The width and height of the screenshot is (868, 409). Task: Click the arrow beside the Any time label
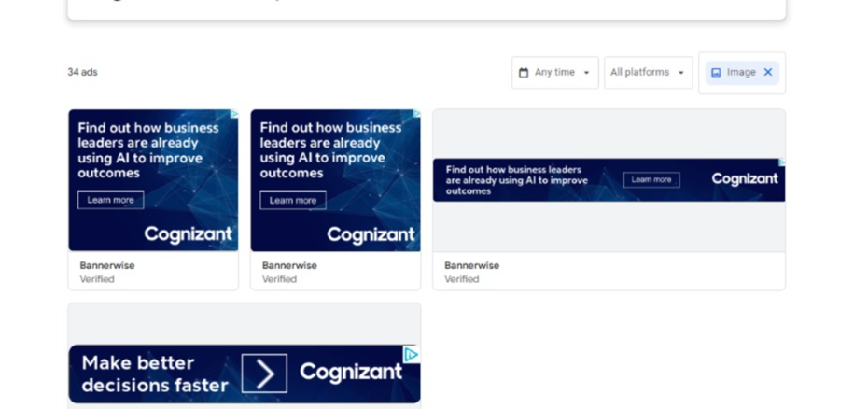pos(586,73)
